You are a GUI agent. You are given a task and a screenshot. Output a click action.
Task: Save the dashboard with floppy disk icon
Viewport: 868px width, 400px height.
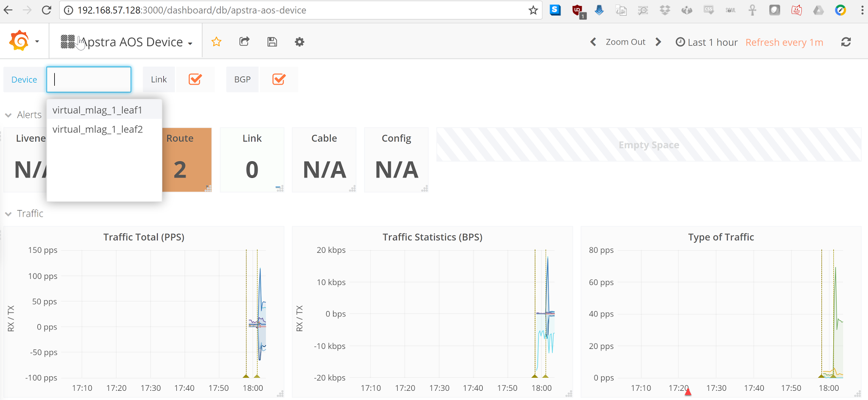(272, 42)
